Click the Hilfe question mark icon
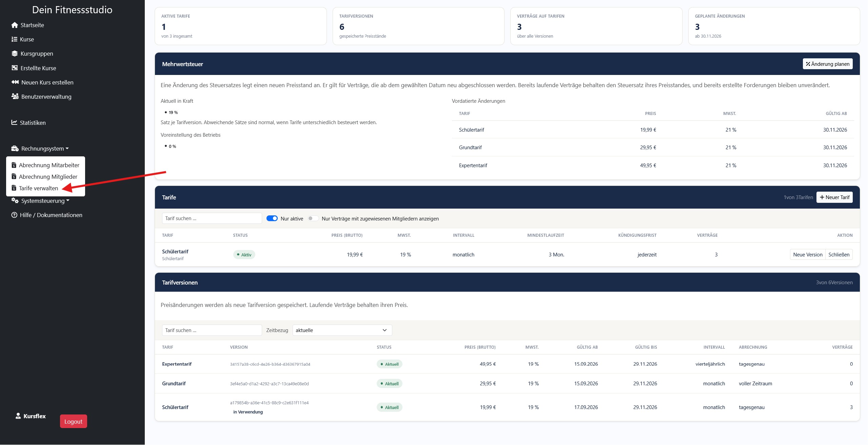The height and width of the screenshot is (445, 868). [14, 215]
